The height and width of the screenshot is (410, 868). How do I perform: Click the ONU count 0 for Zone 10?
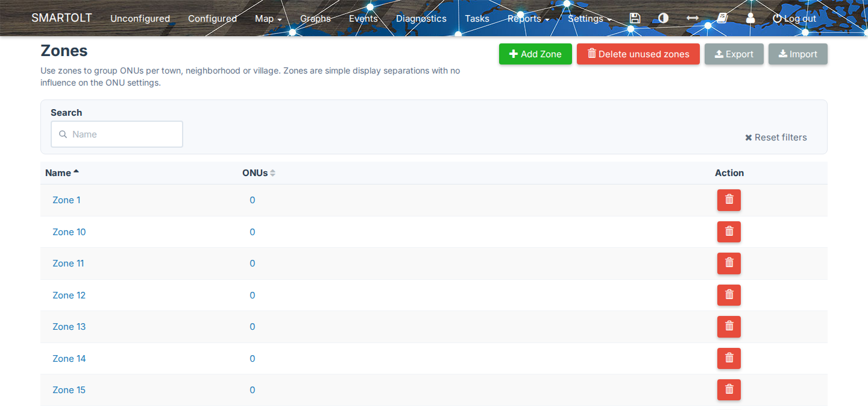[253, 232]
